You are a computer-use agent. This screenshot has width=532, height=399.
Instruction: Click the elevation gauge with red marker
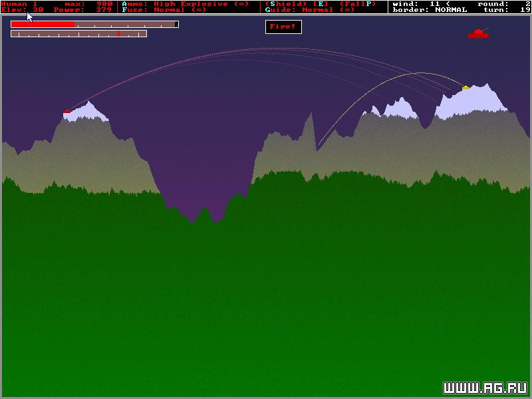pos(78,34)
